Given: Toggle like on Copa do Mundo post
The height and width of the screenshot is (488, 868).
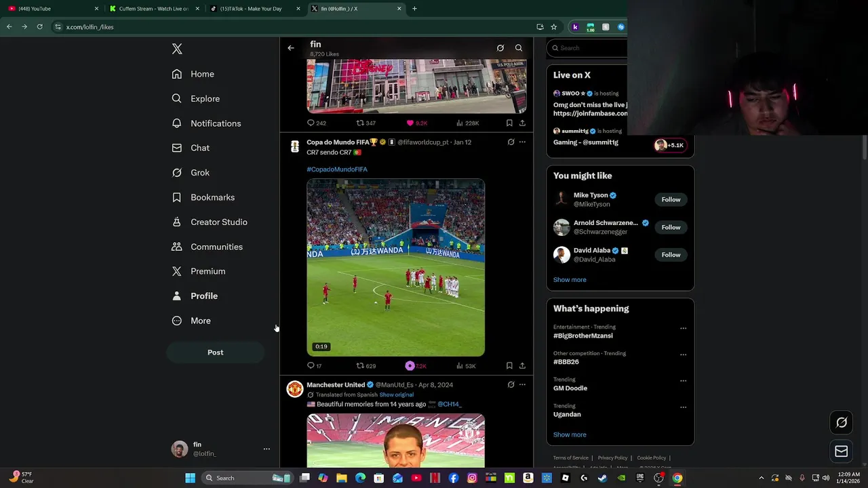Looking at the screenshot, I should tap(416, 366).
